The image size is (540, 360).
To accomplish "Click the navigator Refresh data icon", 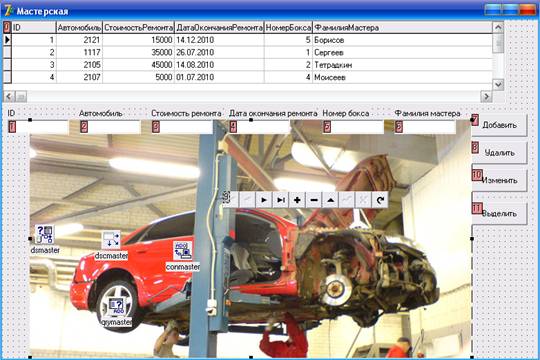I will 380,200.
